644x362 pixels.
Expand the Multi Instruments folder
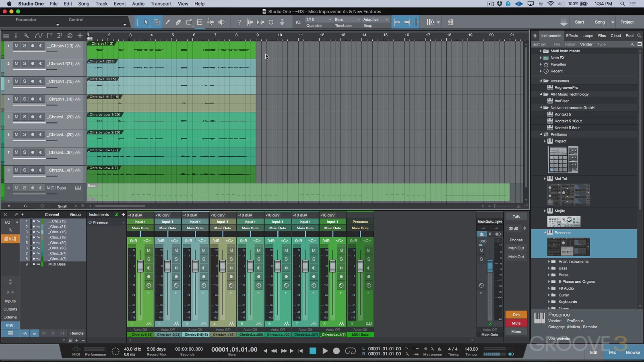pos(541,51)
